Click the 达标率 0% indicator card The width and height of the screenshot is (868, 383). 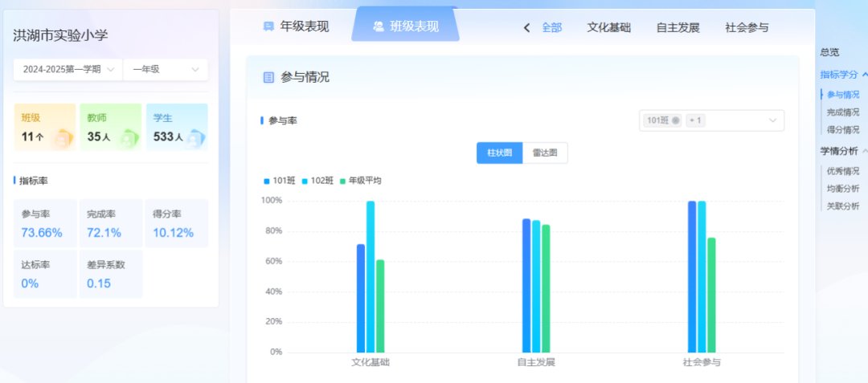tap(45, 274)
